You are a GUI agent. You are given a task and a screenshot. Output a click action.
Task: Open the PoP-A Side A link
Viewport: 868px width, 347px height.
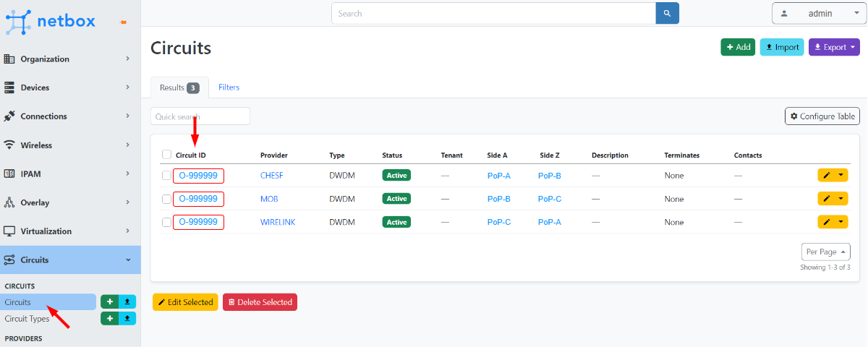click(x=499, y=176)
